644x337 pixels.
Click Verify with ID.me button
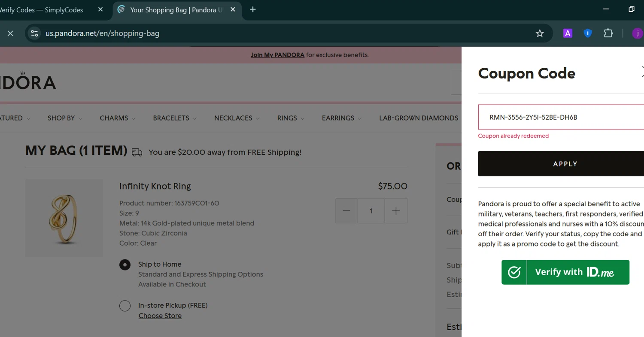click(565, 272)
